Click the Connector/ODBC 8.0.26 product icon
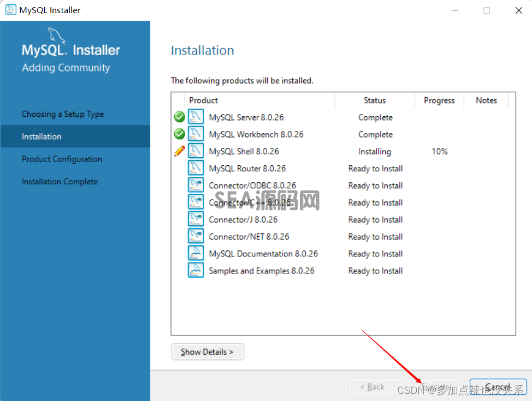This screenshot has width=532, height=401. tap(196, 185)
